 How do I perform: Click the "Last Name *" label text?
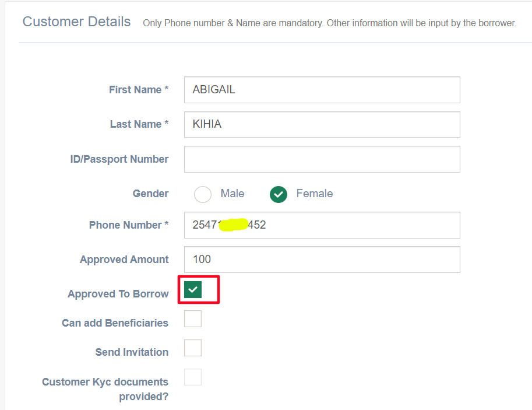point(139,124)
